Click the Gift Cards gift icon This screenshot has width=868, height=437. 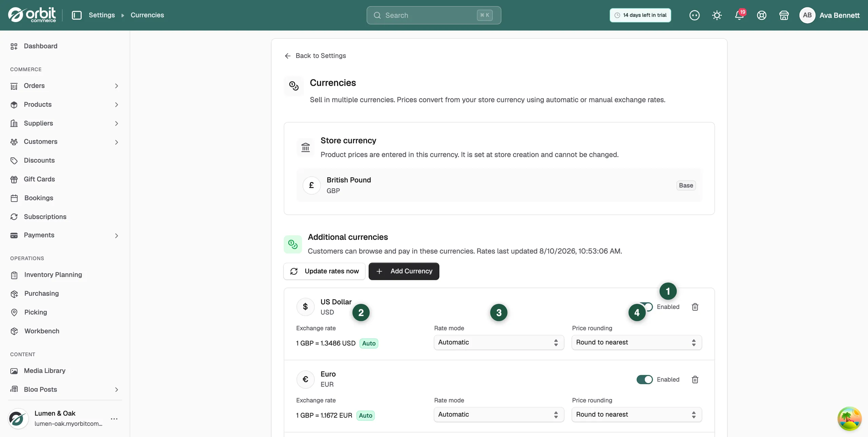(x=14, y=180)
